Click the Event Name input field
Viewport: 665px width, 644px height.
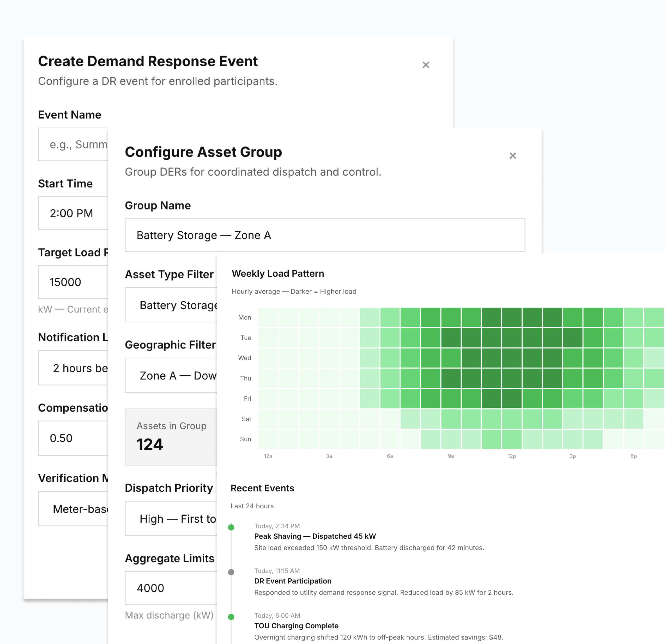click(x=73, y=145)
